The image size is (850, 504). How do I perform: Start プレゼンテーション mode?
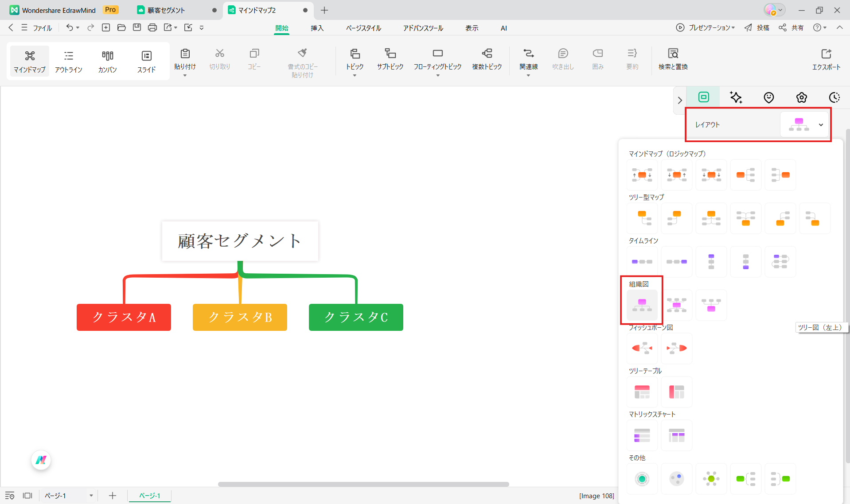pos(705,27)
